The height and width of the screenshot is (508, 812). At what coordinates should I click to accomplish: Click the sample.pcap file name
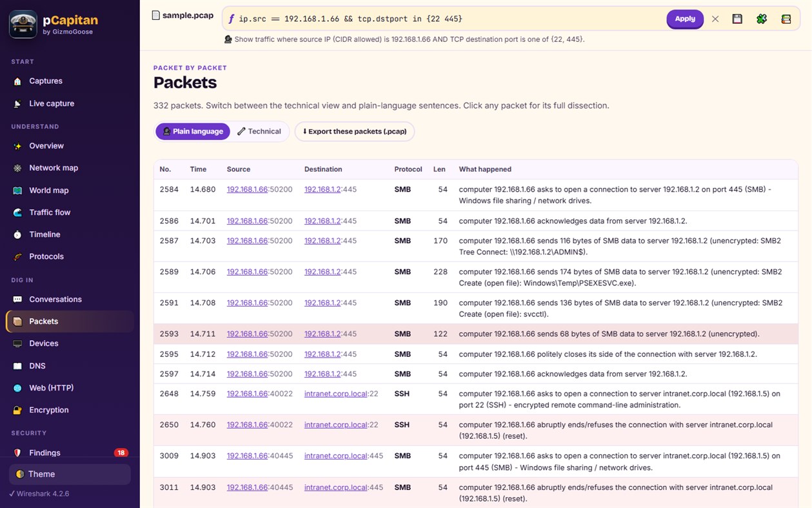(188, 15)
